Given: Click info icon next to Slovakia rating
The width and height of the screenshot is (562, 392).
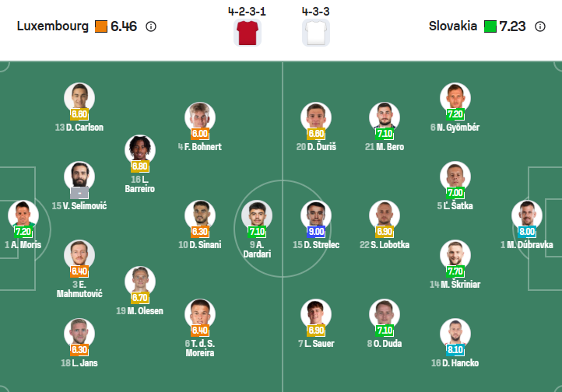Looking at the screenshot, I should [x=541, y=26].
